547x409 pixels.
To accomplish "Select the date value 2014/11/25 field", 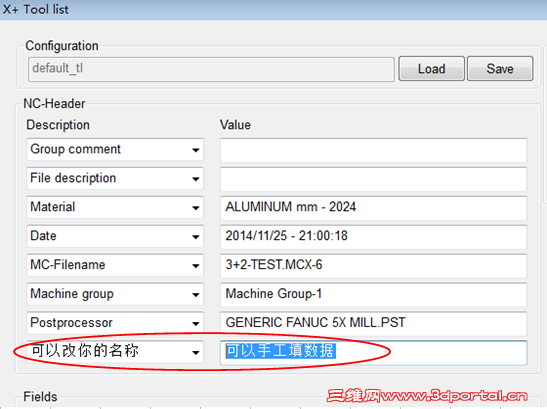I will click(373, 237).
